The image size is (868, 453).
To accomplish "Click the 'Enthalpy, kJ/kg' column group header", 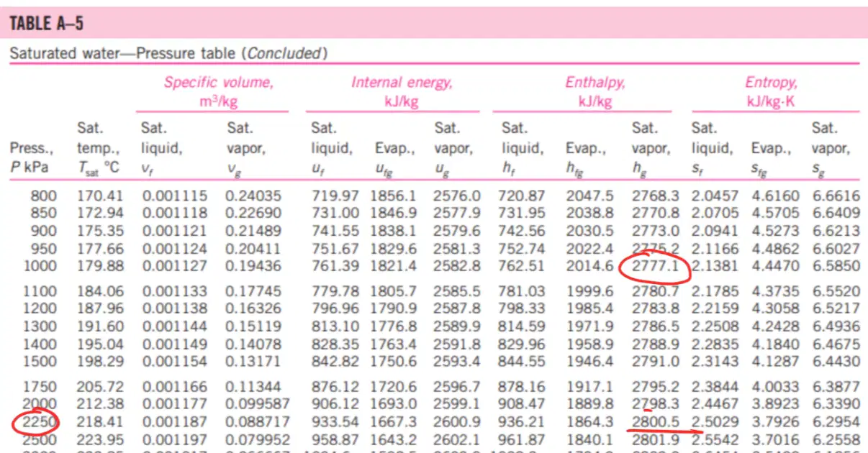I will click(595, 91).
